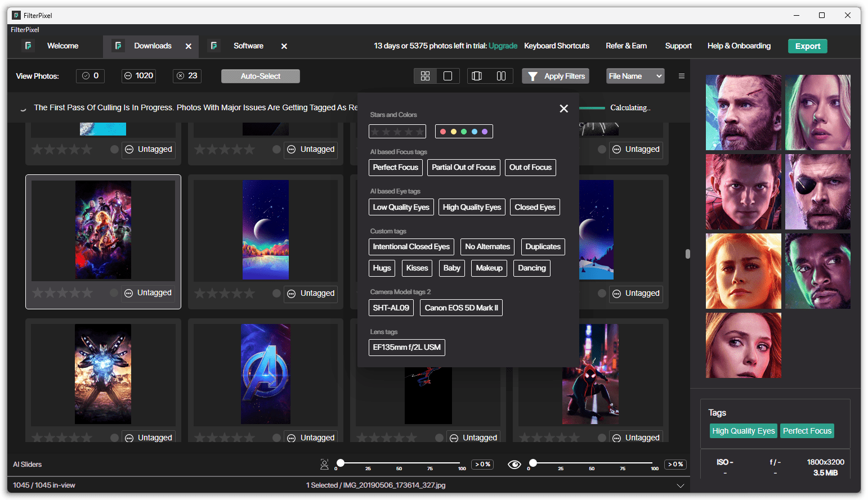Open Untagged dropdown on the moon landscape card
The height and width of the screenshot is (500, 868).
pyautogui.click(x=311, y=294)
